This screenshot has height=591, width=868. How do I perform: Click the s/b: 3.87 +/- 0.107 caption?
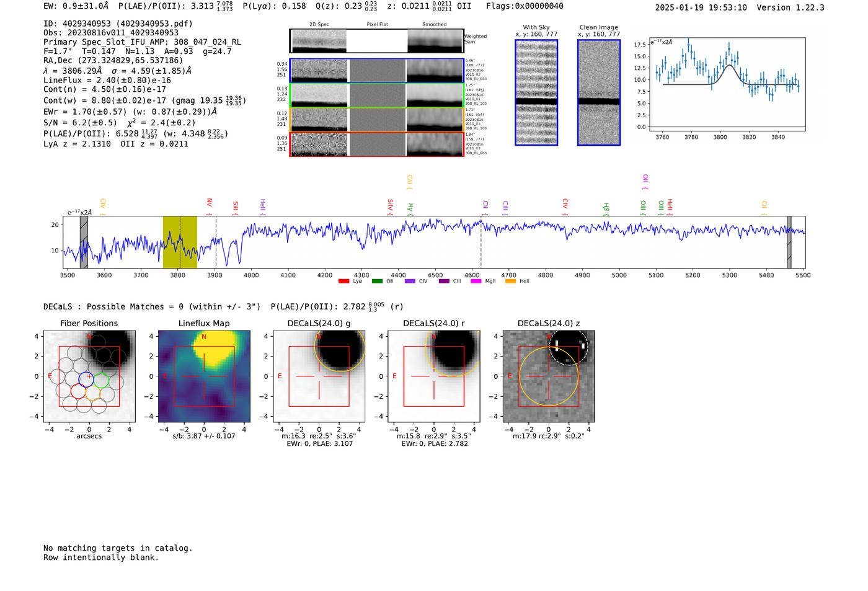coord(204,436)
